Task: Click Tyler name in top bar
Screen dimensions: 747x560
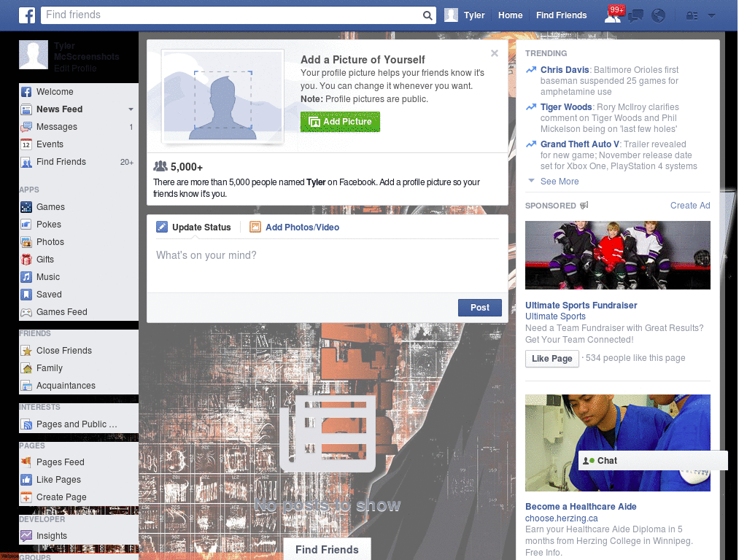Action: (474, 15)
